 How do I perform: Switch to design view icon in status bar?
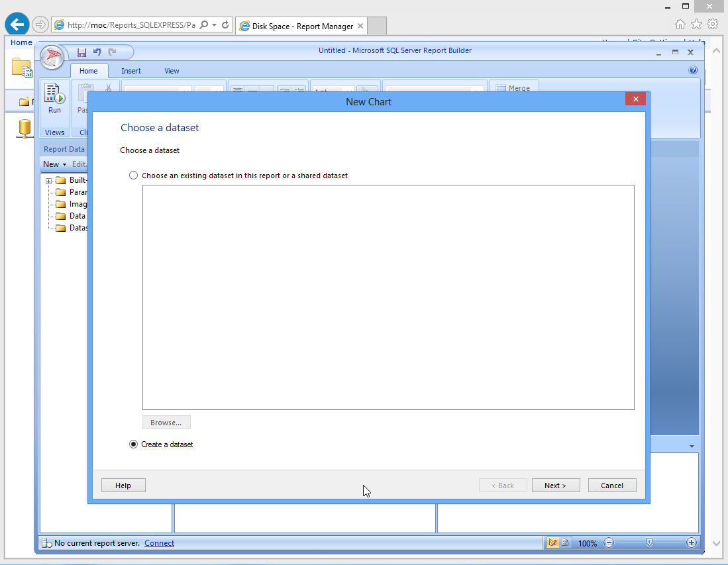[x=552, y=543]
